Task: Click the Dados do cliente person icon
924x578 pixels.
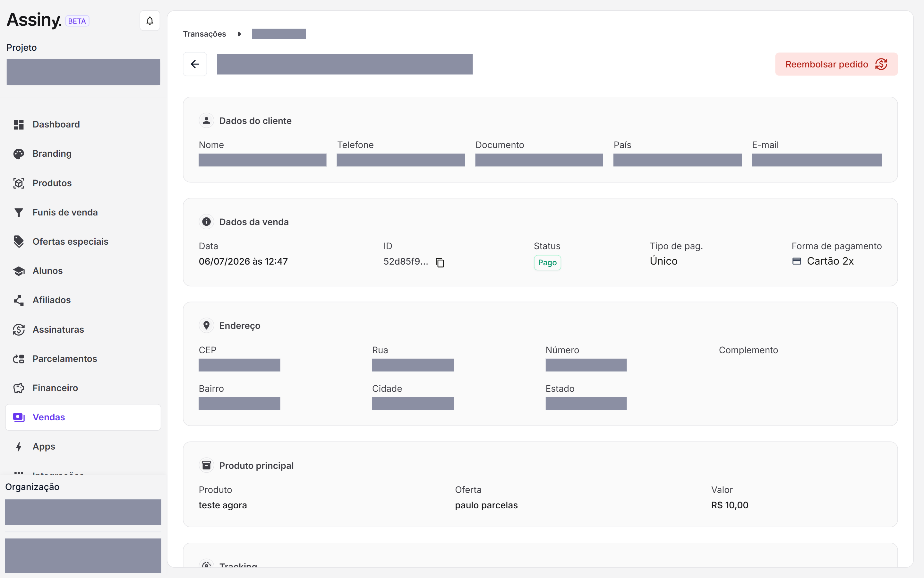Action: [206, 120]
